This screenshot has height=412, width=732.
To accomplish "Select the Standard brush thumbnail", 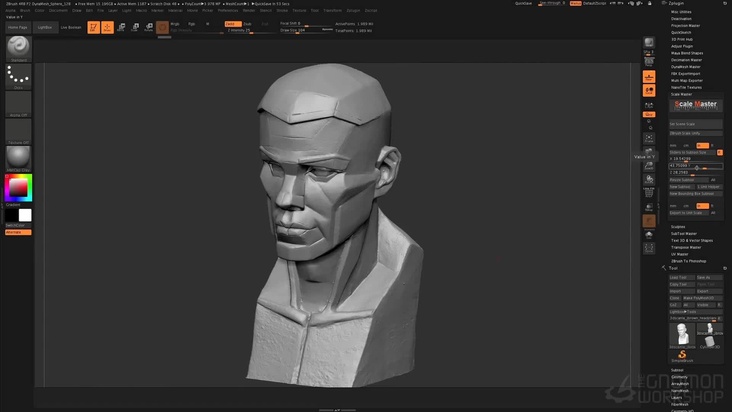I will point(18,48).
